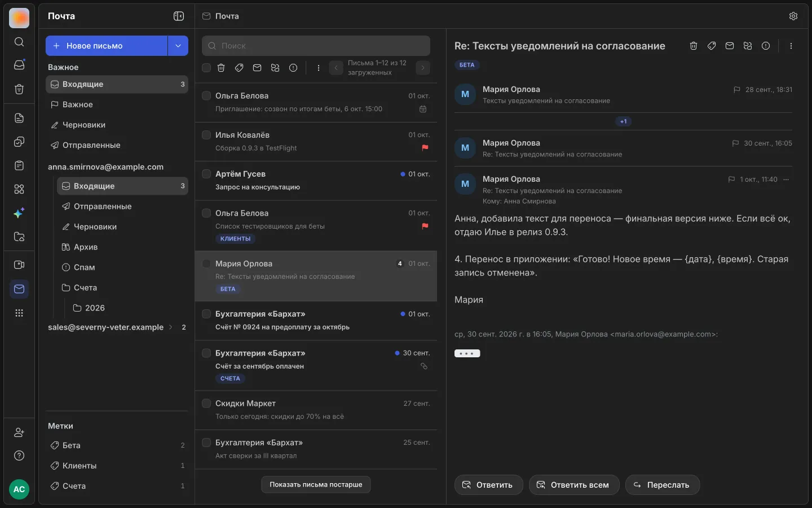Select checkbox for Скидки Маркет email
The image size is (812, 508).
206,403
